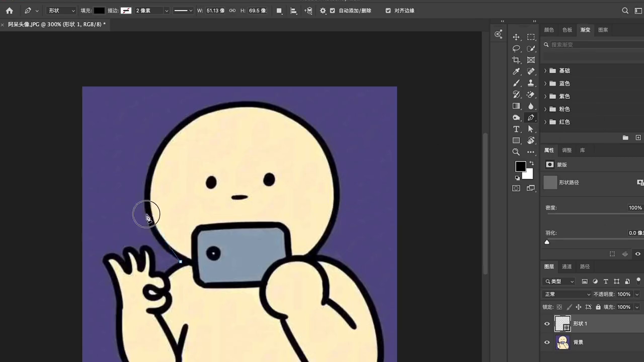The width and height of the screenshot is (644, 362).
Task: Switch to the 色板 panel tab
Action: pyautogui.click(x=567, y=30)
